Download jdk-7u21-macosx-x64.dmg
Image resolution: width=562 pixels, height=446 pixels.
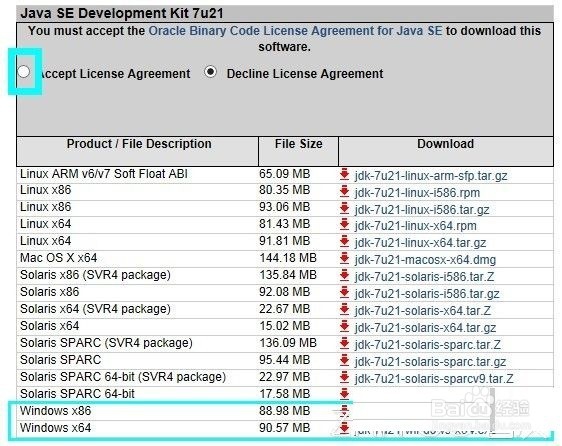[425, 260]
